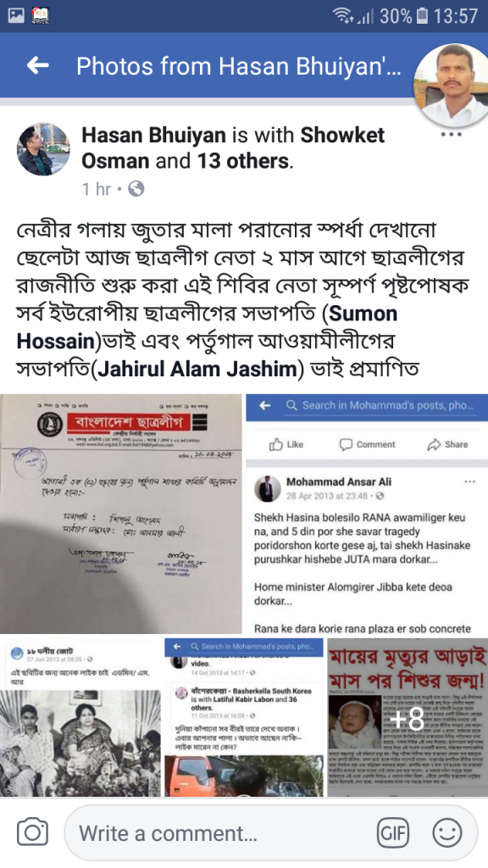Open the Wi-Fi status icon in status bar
Screen dimensions: 488x868
click(344, 15)
